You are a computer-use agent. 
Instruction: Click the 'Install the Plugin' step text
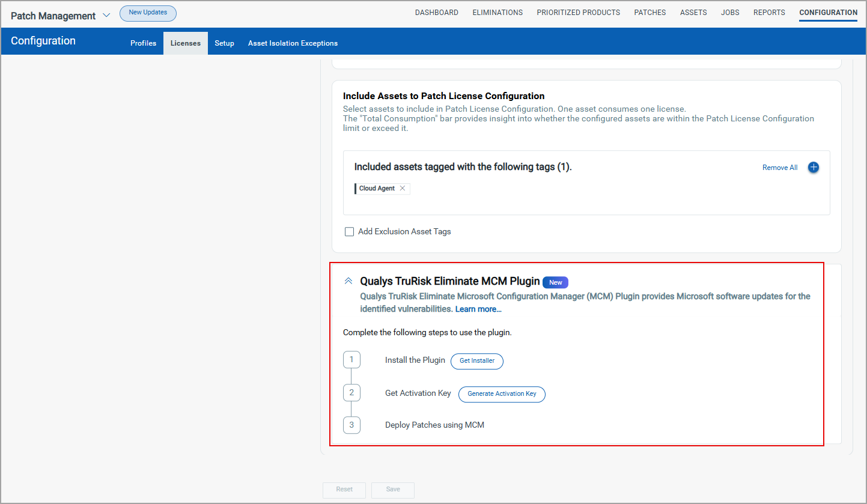[x=415, y=360]
